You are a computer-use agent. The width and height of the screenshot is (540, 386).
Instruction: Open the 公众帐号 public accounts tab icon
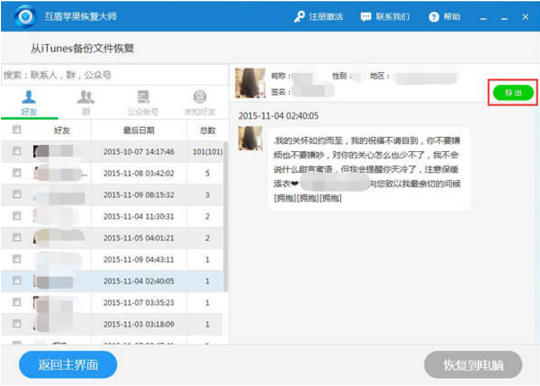[x=143, y=97]
